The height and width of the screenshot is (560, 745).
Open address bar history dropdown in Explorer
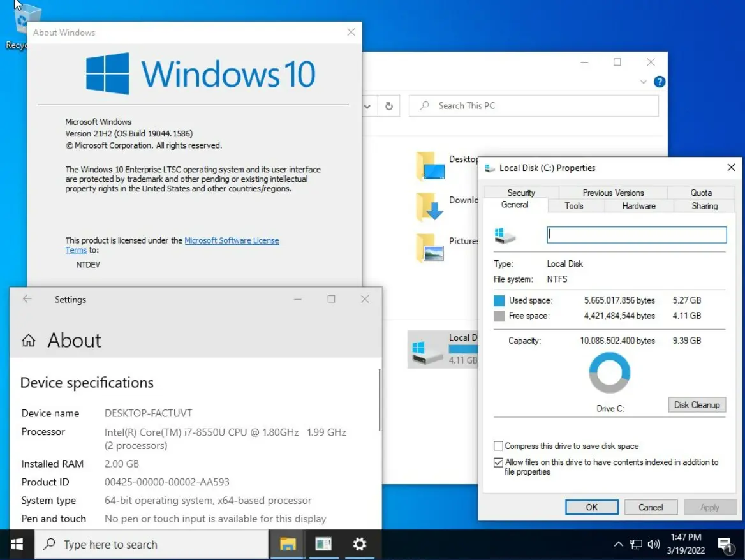[x=367, y=107]
